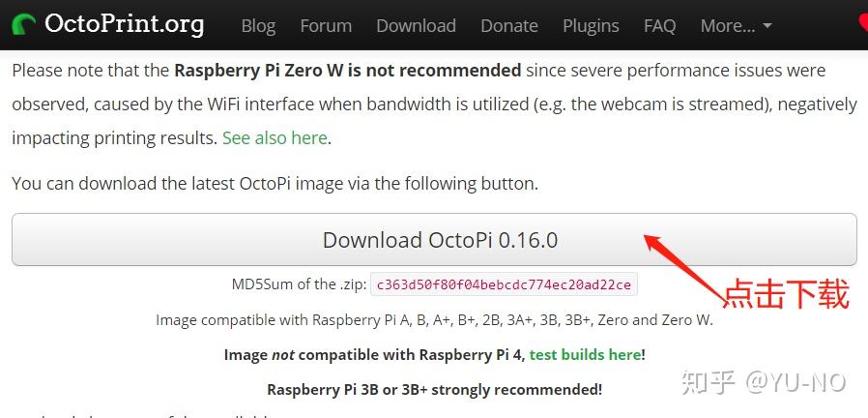Image resolution: width=868 pixels, height=418 pixels.
Task: Open the FAQ nav item
Action: tap(659, 26)
